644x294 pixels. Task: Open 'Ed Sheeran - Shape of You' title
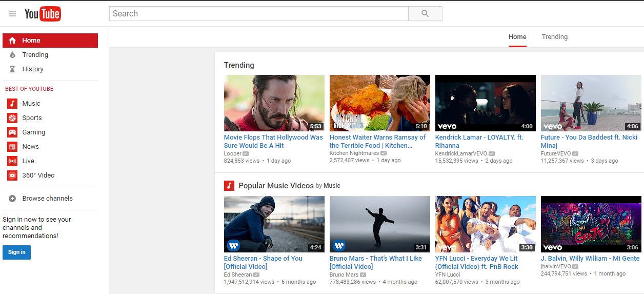[263, 263]
